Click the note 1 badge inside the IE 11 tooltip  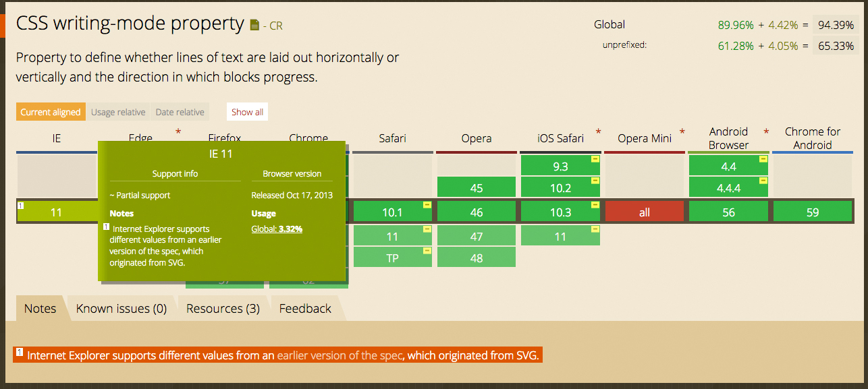coord(105,228)
